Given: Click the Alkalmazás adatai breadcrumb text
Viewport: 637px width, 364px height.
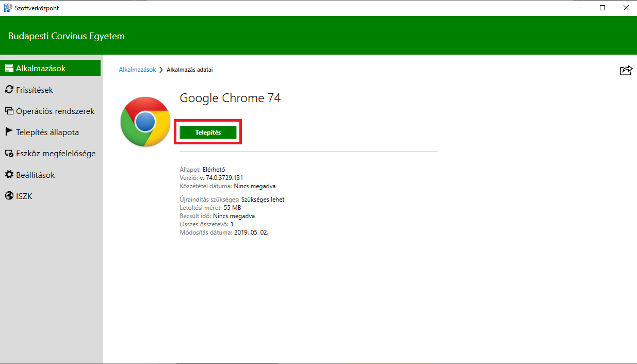Looking at the screenshot, I should click(x=189, y=70).
